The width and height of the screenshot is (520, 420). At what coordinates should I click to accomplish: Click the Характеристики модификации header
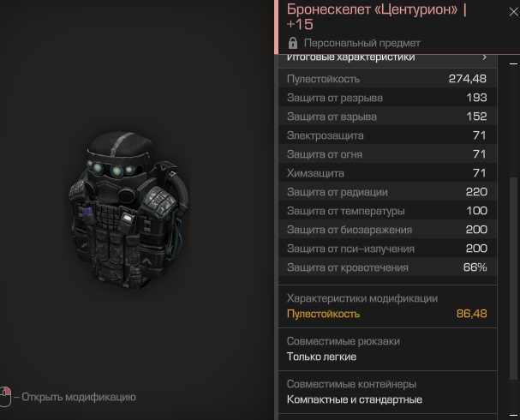[362, 298]
